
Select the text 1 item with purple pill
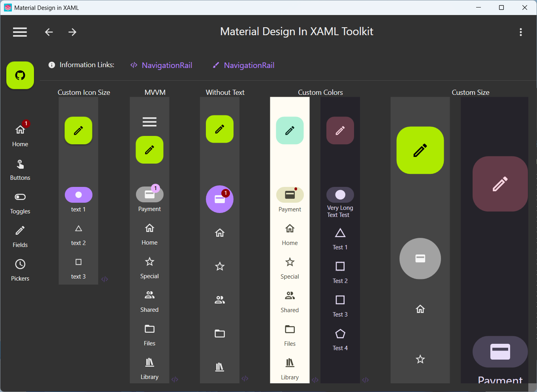[79, 200]
